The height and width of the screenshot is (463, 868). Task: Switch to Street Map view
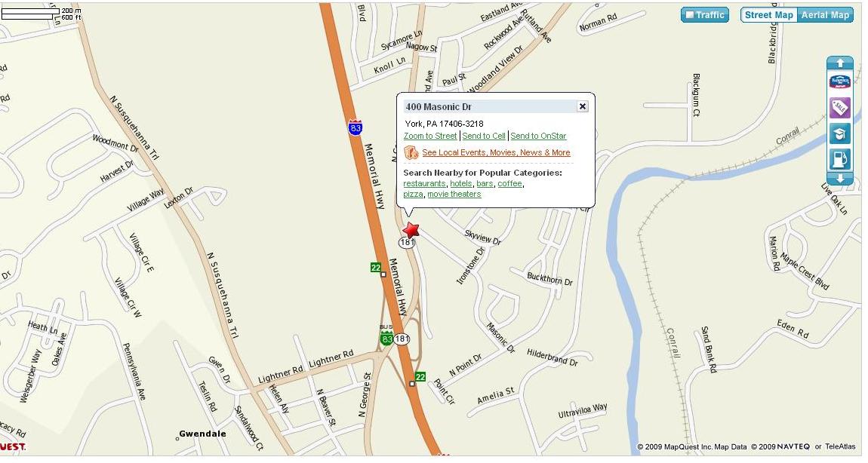[x=769, y=15]
